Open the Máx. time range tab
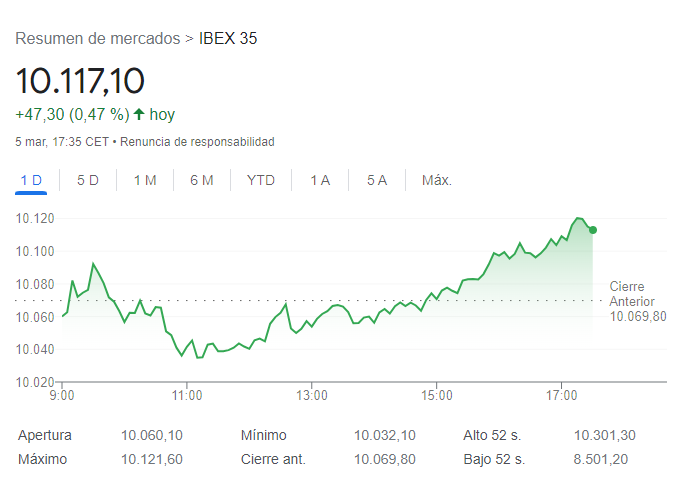The width and height of the screenshot is (694, 478). click(x=437, y=180)
